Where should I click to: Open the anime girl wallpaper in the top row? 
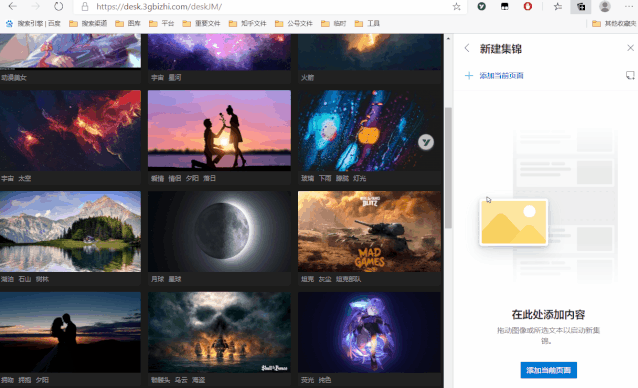point(70,51)
